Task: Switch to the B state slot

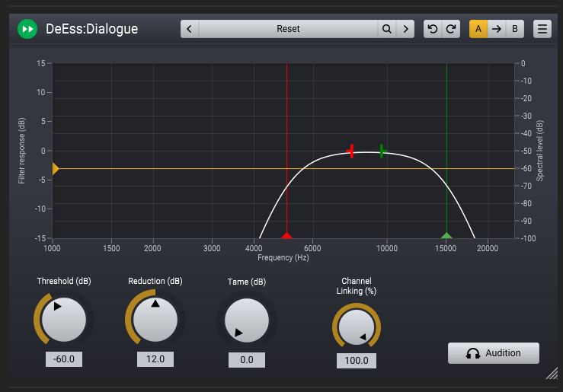Action: tap(514, 29)
